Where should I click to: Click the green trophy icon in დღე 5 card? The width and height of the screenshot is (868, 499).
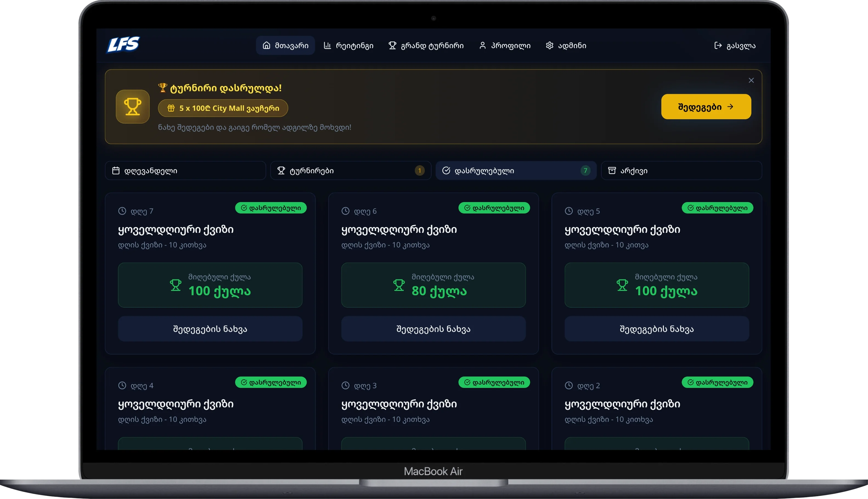[622, 285]
